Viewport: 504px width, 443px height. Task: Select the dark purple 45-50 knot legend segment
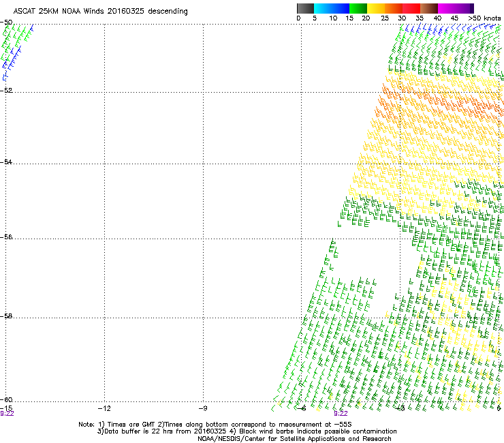click(x=464, y=8)
